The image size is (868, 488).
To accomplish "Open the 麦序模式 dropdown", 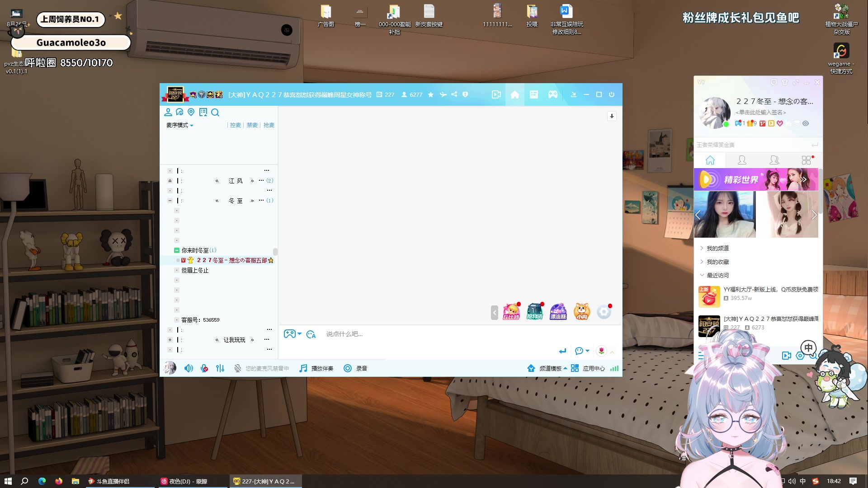I will pyautogui.click(x=179, y=125).
